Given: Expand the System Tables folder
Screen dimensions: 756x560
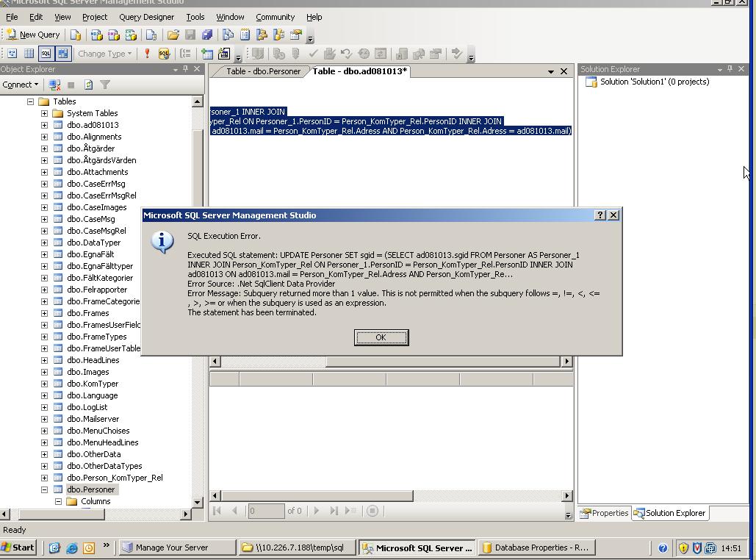Looking at the screenshot, I should click(44, 113).
